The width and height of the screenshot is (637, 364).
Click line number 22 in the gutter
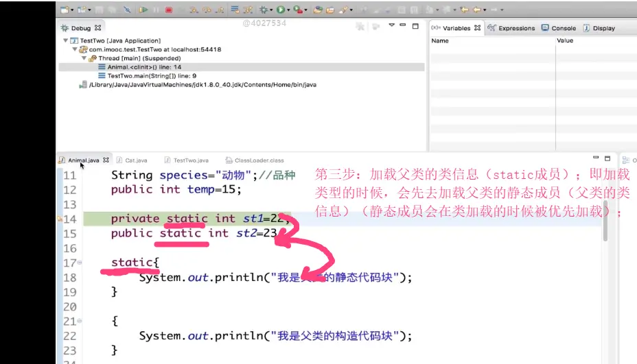(x=69, y=336)
